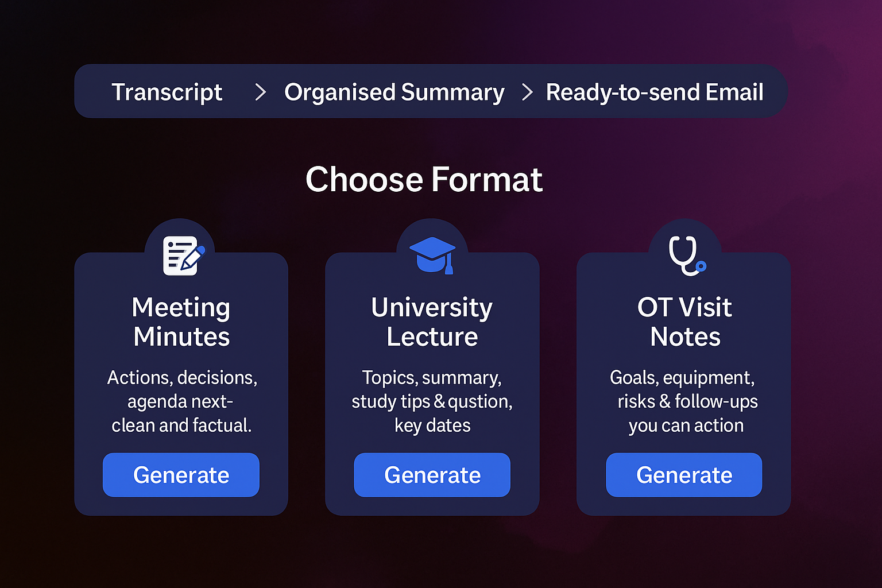Click the University Lecture card title
Viewport: 882px width, 588px height.
[x=432, y=322]
